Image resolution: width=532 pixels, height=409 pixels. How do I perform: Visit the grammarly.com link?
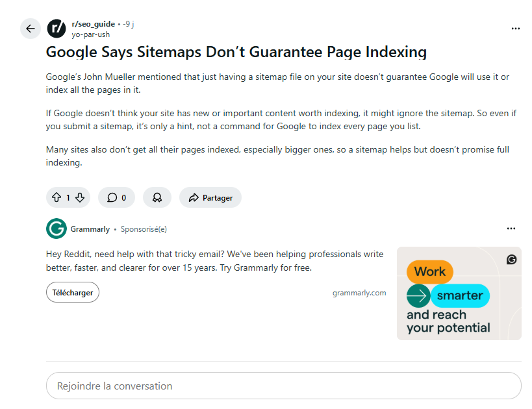pos(359,293)
